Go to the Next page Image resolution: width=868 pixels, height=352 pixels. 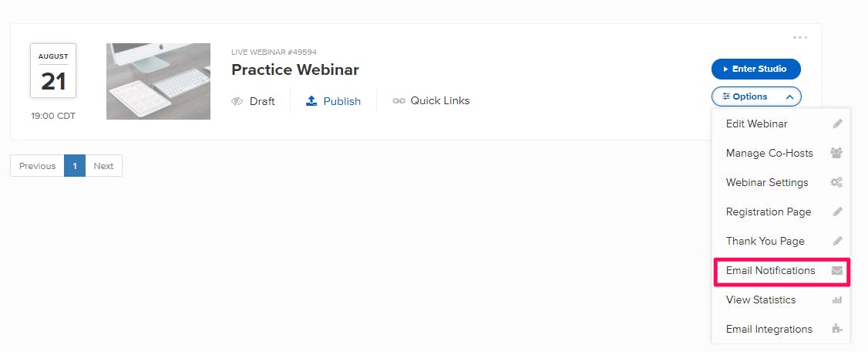coord(103,166)
